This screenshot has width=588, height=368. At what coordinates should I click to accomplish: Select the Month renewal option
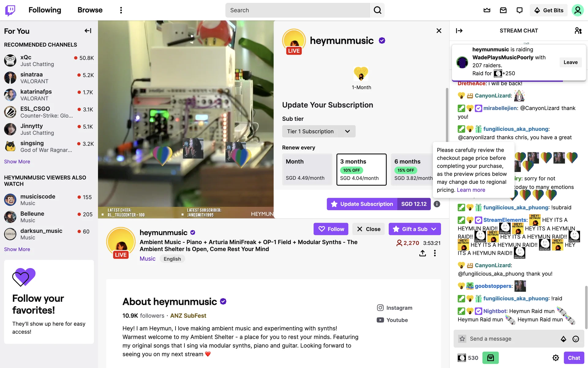[307, 170]
